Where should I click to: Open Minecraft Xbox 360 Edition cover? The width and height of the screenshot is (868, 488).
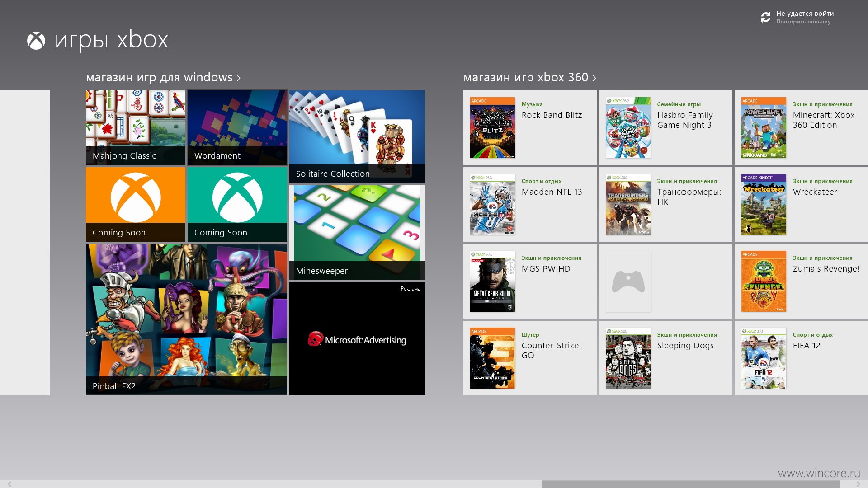(764, 128)
